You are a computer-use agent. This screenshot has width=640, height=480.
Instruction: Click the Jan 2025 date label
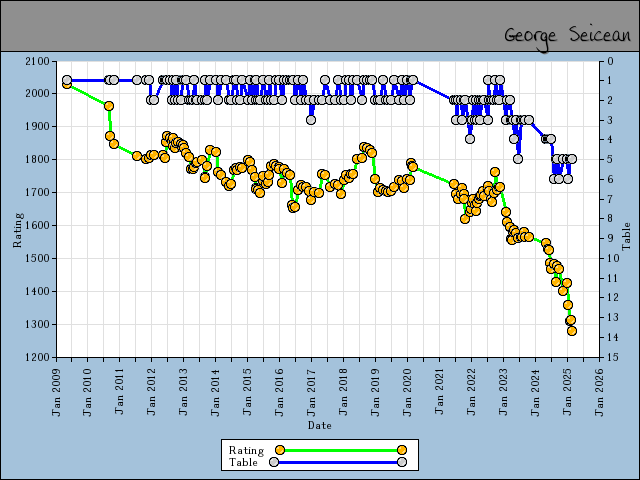tap(567, 393)
